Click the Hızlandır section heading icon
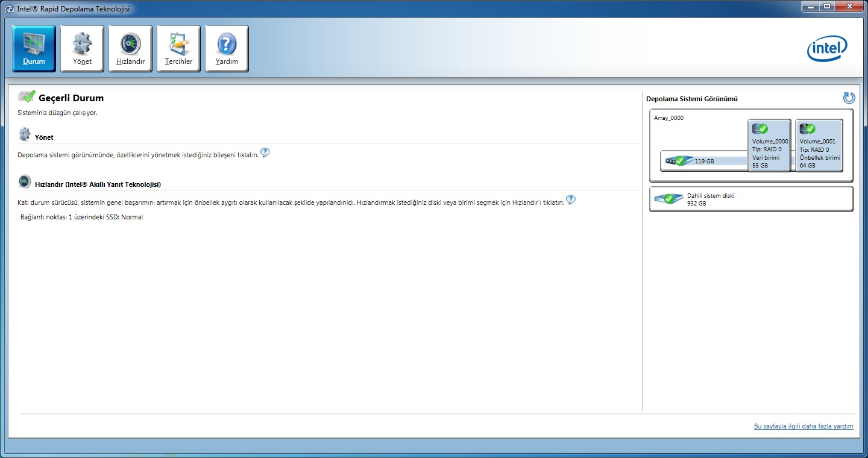 [x=25, y=181]
